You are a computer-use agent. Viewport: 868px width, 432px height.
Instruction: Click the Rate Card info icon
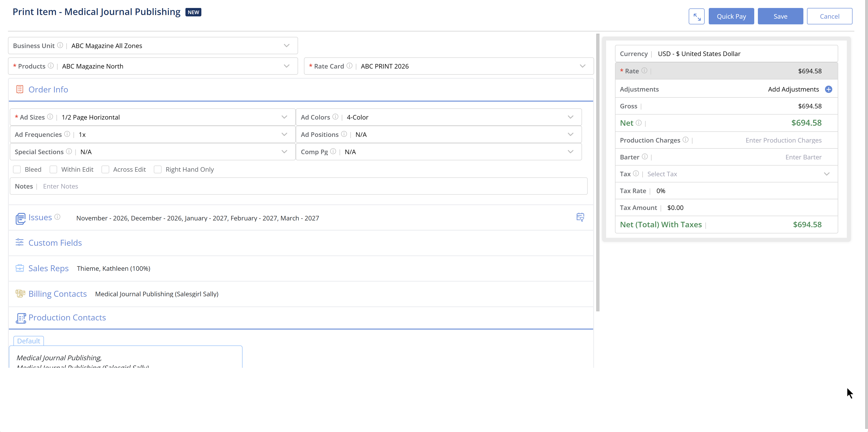click(349, 66)
